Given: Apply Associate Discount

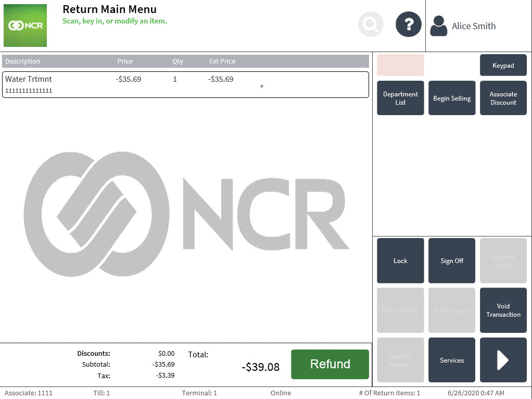Looking at the screenshot, I should pyautogui.click(x=503, y=98).
